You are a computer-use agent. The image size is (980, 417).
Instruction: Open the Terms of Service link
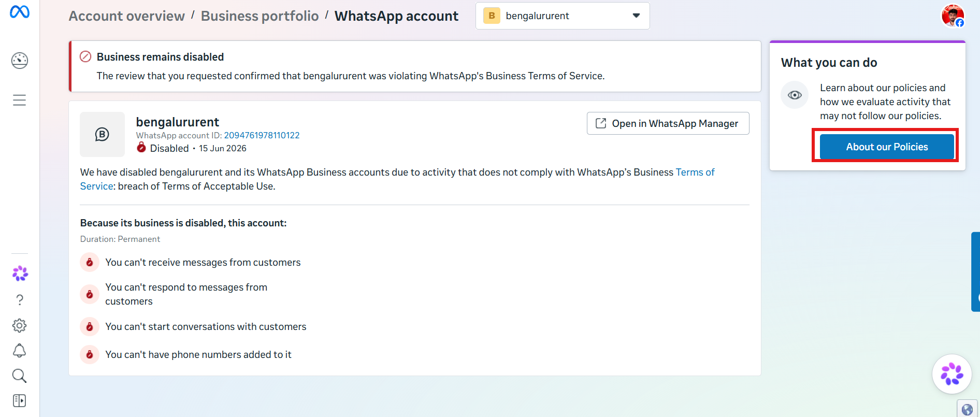(x=695, y=172)
